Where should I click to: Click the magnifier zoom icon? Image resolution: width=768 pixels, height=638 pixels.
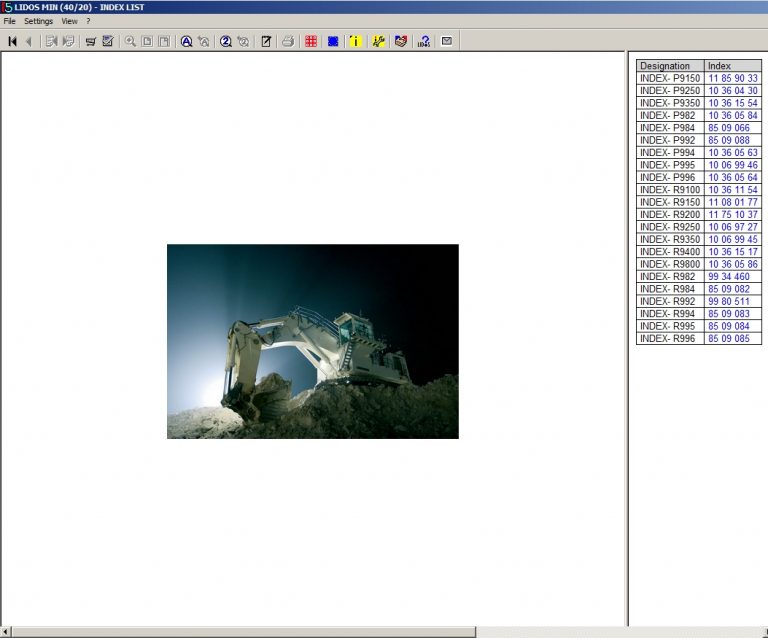point(130,41)
